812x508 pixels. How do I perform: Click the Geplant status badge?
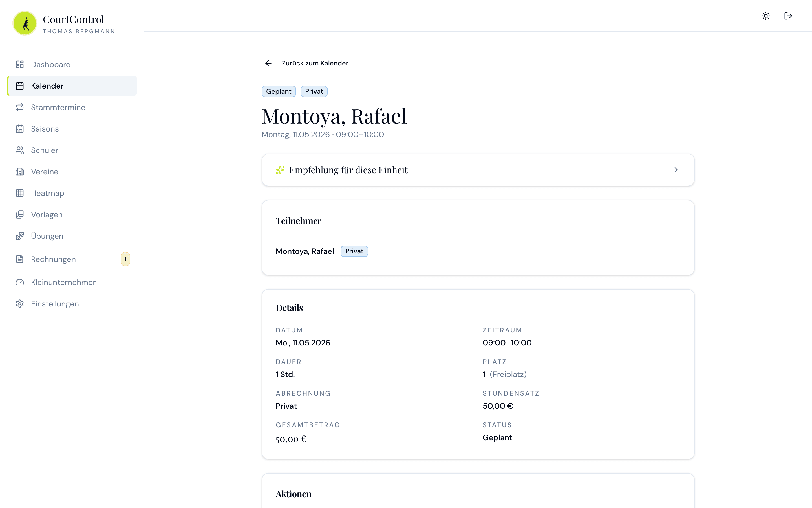(x=279, y=91)
